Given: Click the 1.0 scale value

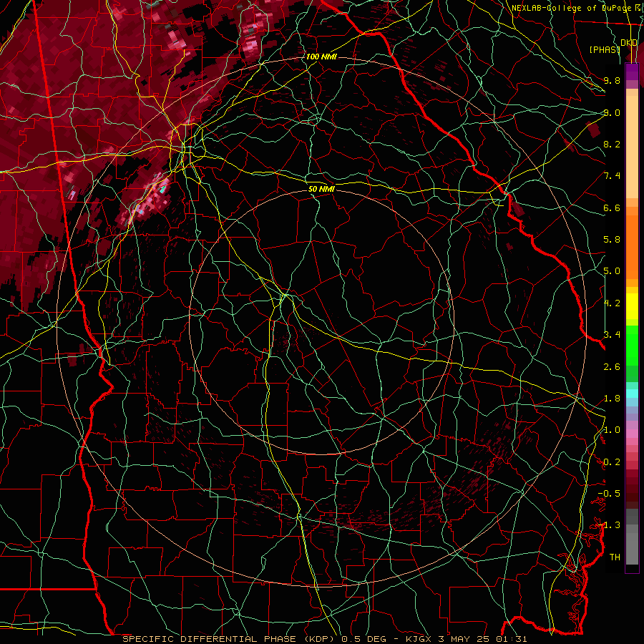Looking at the screenshot, I should [612, 430].
